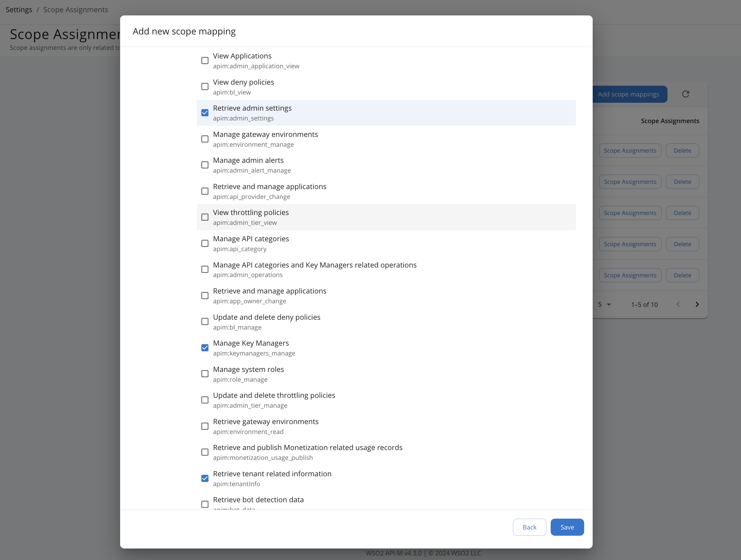Navigate to Settings via the breadcrumb
Screen dimensions: 741x560
pos(19,10)
